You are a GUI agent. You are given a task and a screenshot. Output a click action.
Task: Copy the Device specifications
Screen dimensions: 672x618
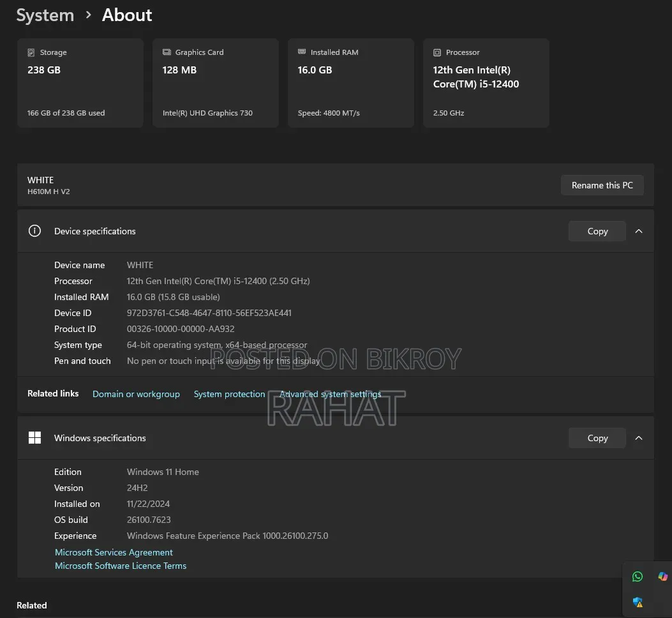(x=597, y=231)
